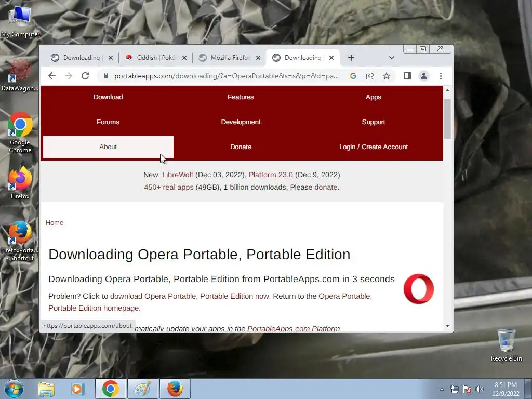Image resolution: width=532 pixels, height=399 pixels.
Task: Open the About menu item
Action: tap(108, 147)
